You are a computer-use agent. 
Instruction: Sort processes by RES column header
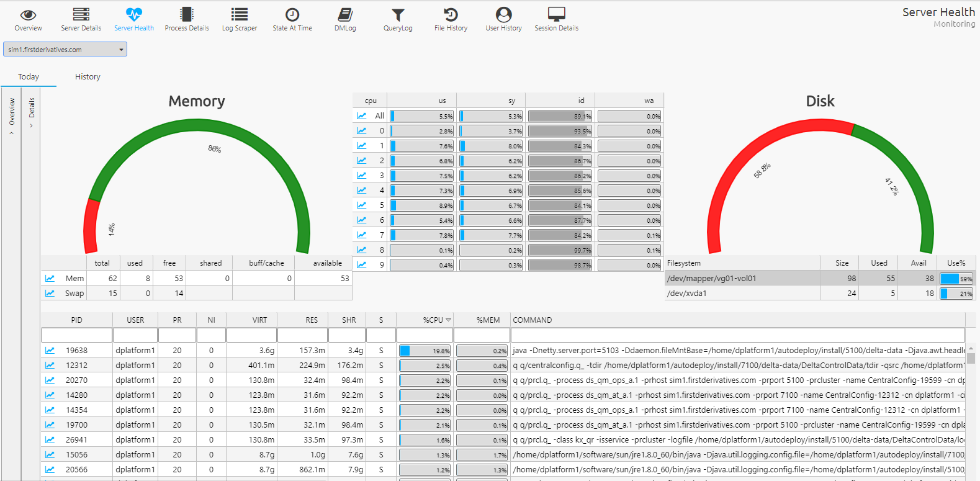303,320
